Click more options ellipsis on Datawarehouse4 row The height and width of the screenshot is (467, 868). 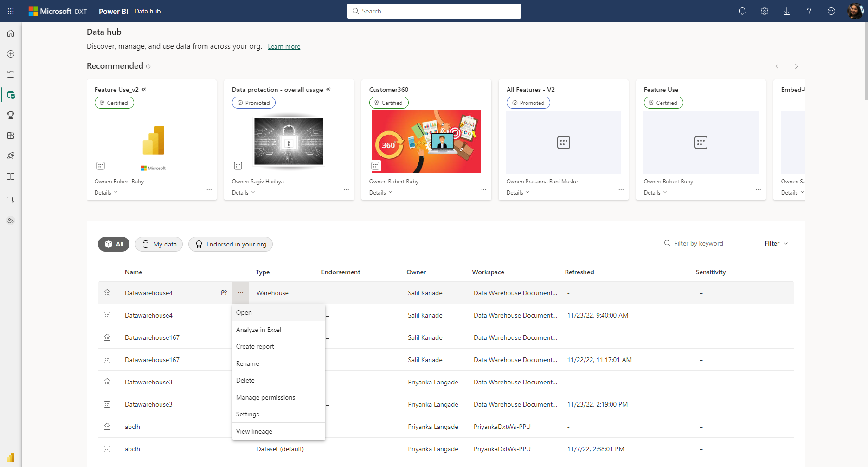pyautogui.click(x=241, y=292)
